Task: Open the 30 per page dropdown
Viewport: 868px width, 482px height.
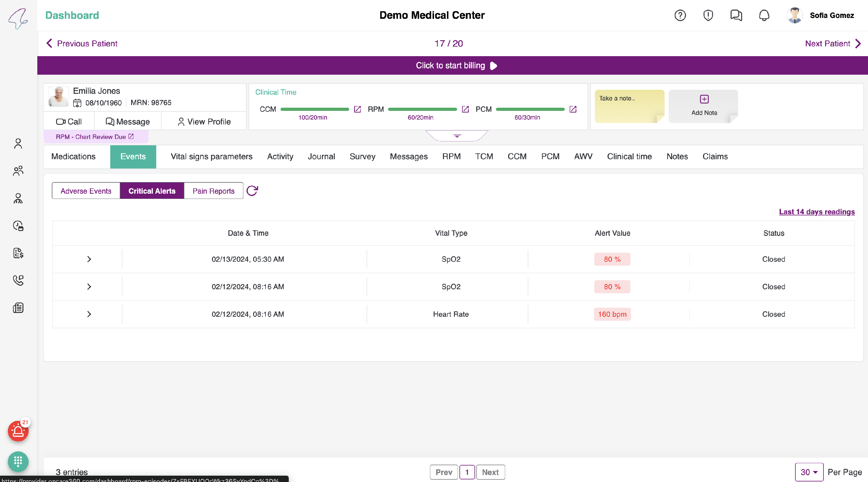Action: click(809, 472)
